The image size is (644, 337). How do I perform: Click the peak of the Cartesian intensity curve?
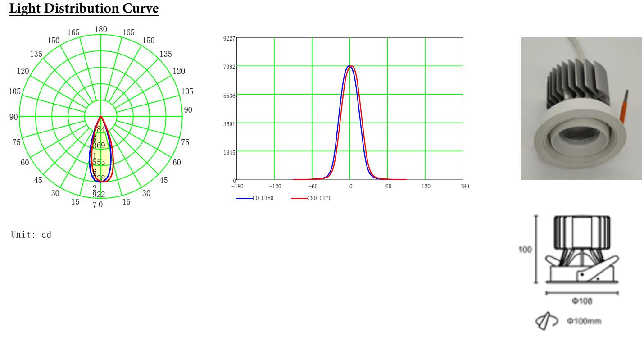pos(350,66)
